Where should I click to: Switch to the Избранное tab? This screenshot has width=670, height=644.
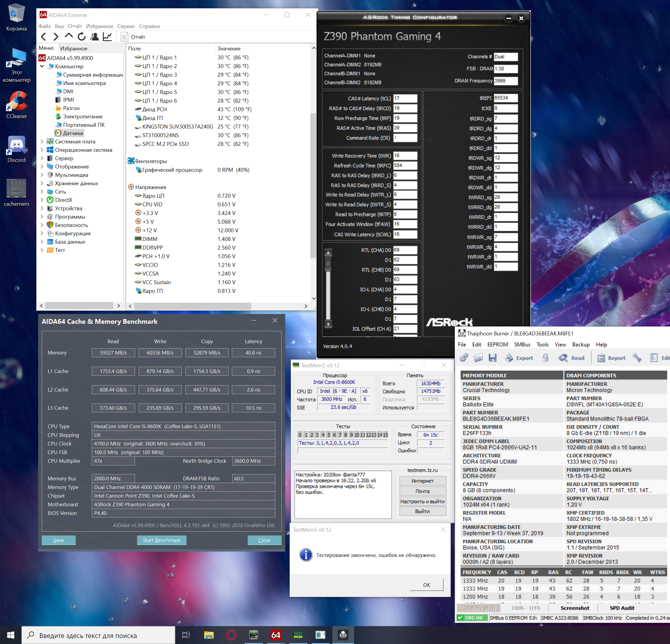[74, 49]
